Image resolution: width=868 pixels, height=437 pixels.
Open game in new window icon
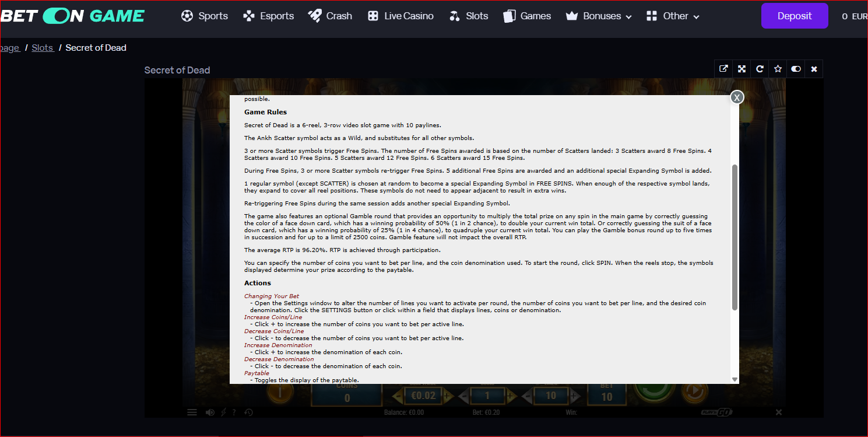[723, 69]
